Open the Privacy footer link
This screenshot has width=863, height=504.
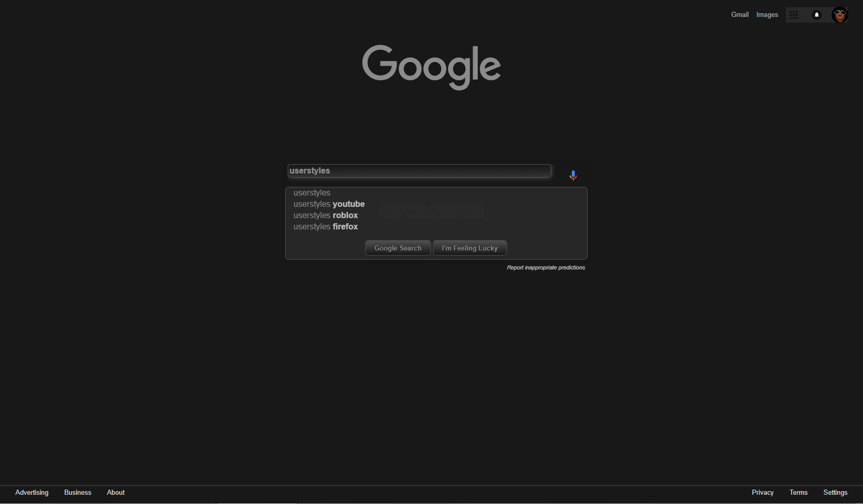click(763, 492)
